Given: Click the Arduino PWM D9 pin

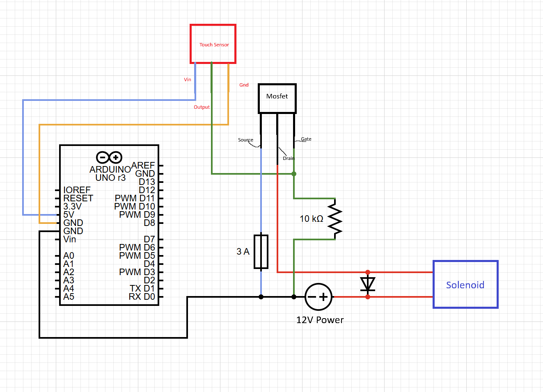Looking at the screenshot, I should 137,214.
